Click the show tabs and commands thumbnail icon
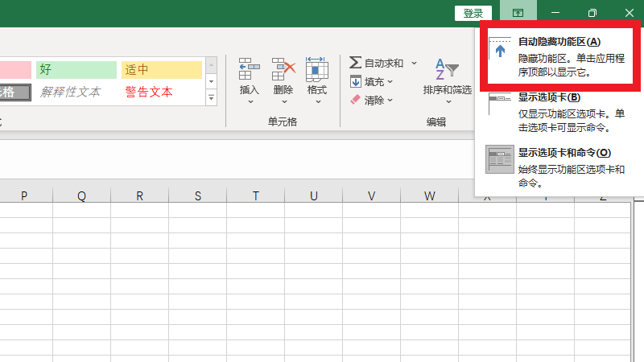The width and height of the screenshot is (644, 362). coord(499,159)
